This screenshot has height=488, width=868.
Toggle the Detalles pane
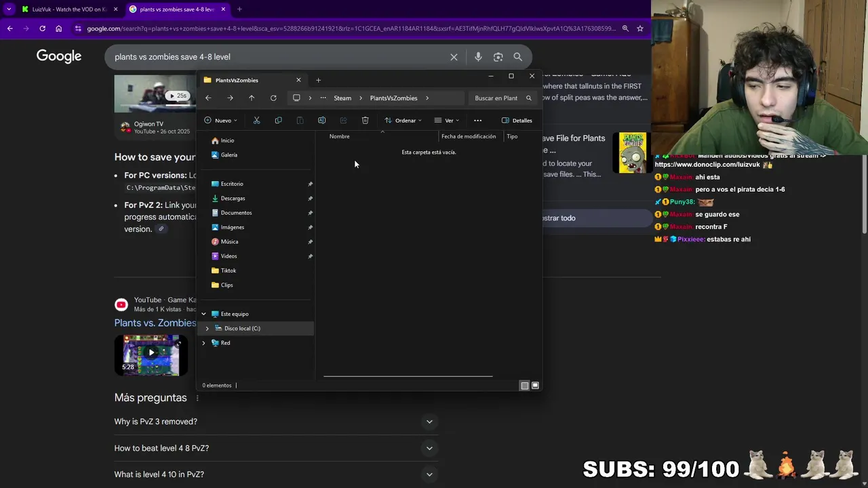517,121
